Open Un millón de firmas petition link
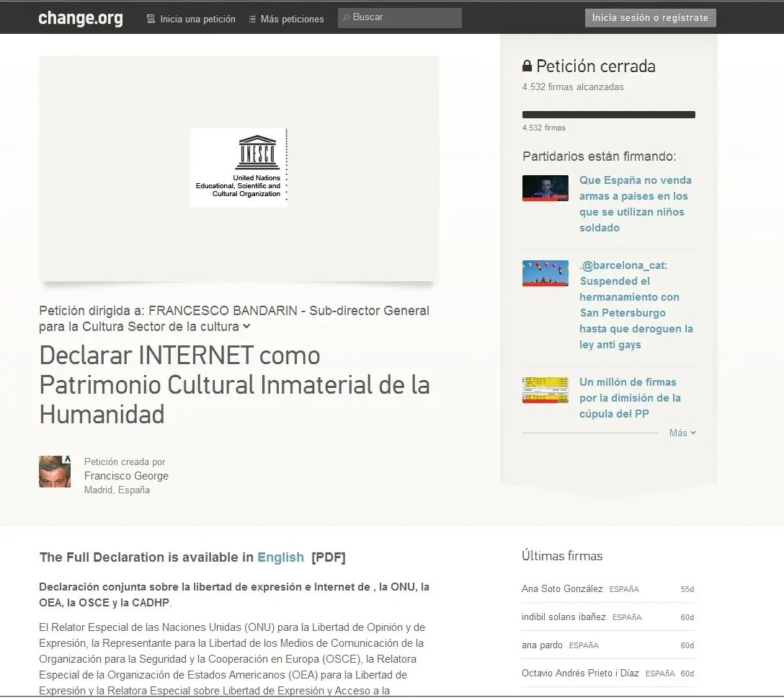 pyautogui.click(x=630, y=398)
